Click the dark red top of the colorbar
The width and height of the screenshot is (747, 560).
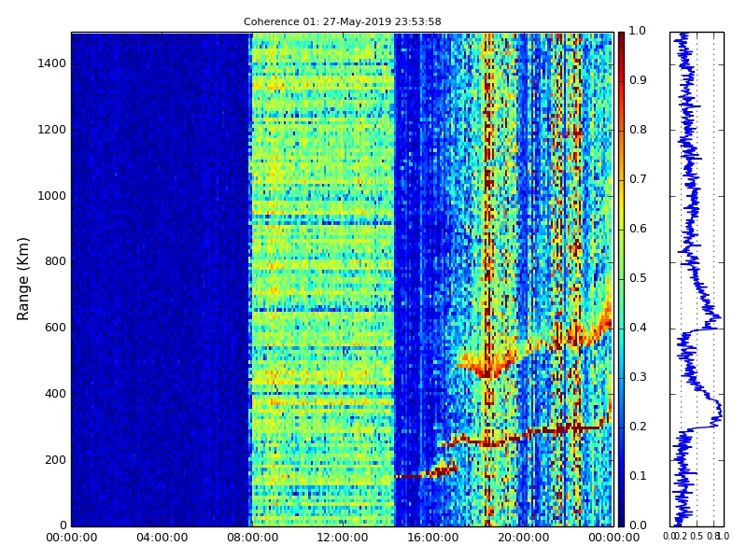(621, 38)
